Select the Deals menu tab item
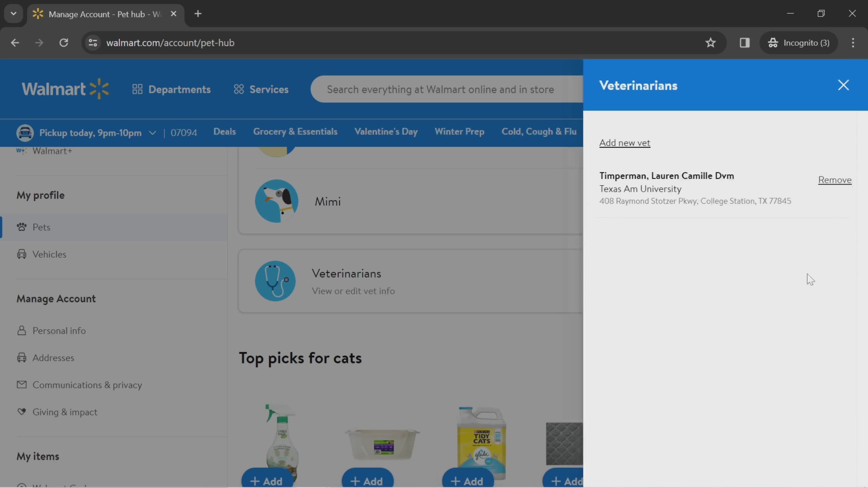This screenshot has height=488, width=868. (225, 132)
